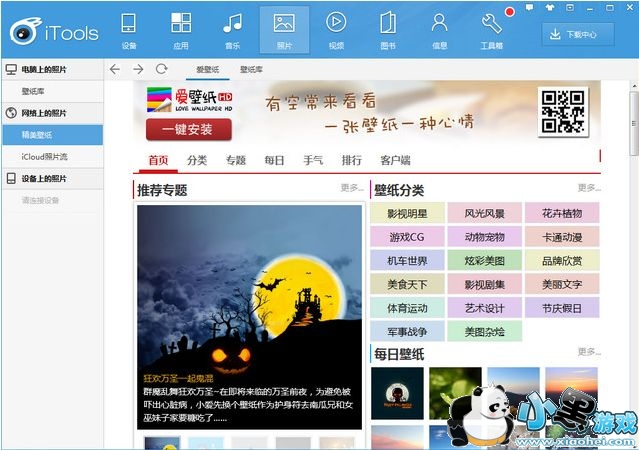This screenshot has height=450, width=639.
Task: Choose the 影视明星 category
Action: click(x=407, y=213)
